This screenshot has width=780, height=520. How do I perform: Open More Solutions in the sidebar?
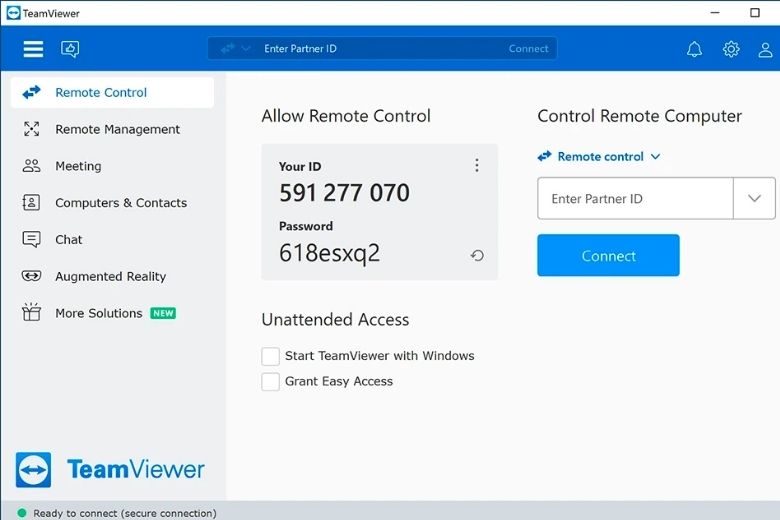tap(98, 313)
